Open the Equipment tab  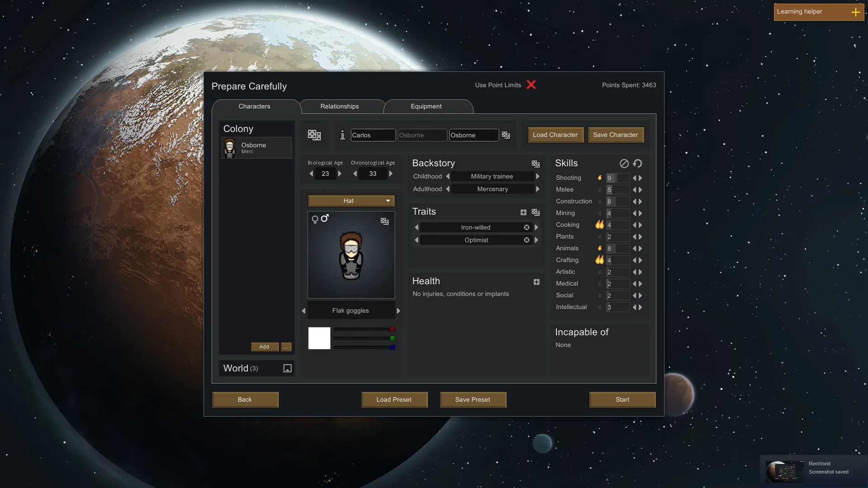tap(426, 107)
